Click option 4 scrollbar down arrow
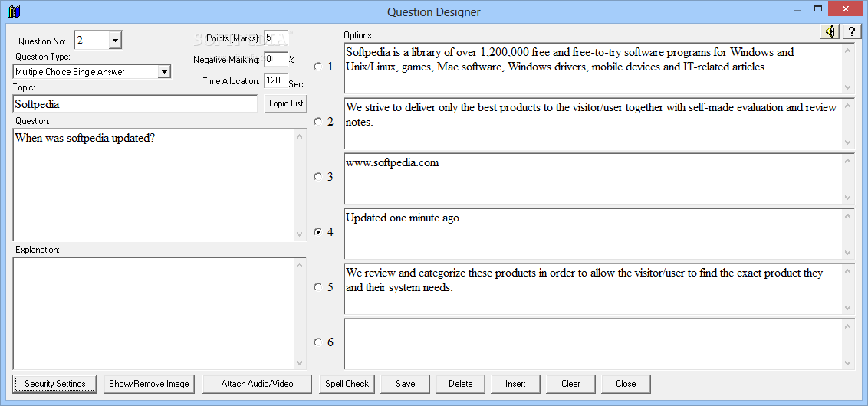The image size is (868, 406). (848, 253)
